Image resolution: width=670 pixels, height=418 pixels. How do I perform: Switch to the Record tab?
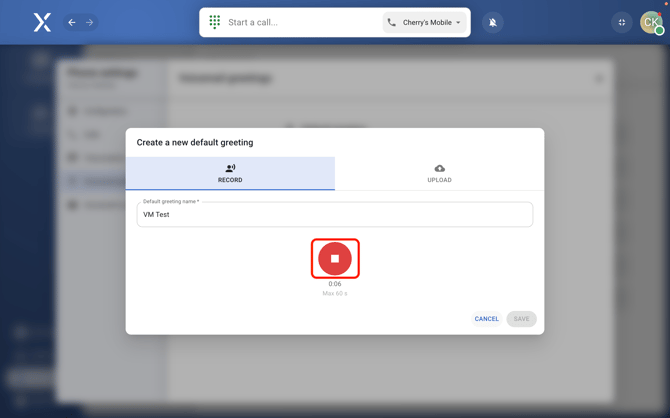(230, 174)
